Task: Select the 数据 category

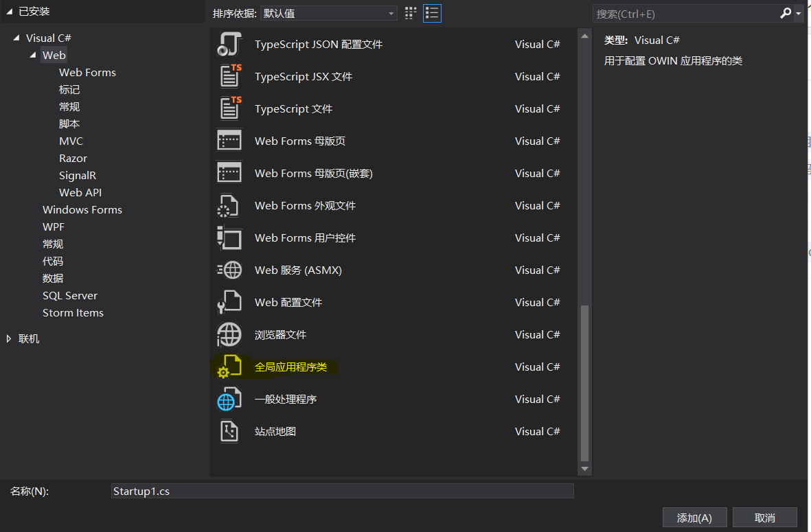Action: tap(53, 278)
